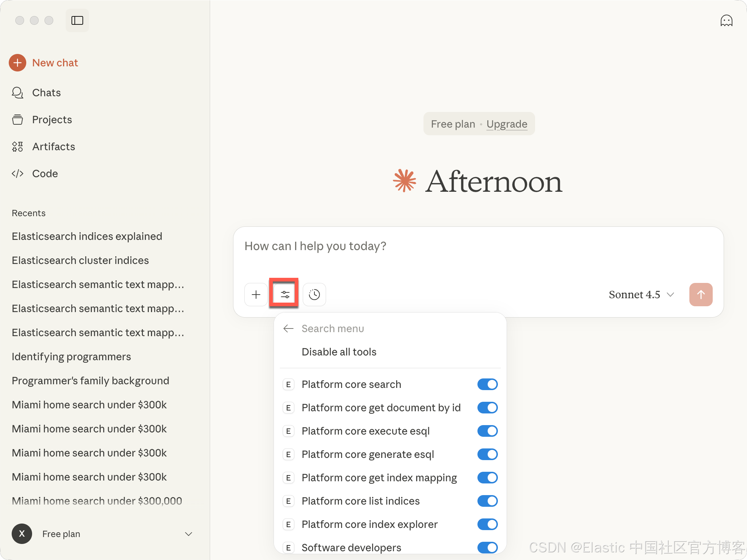
Task: Turn off Platform core list indices
Action: click(487, 501)
